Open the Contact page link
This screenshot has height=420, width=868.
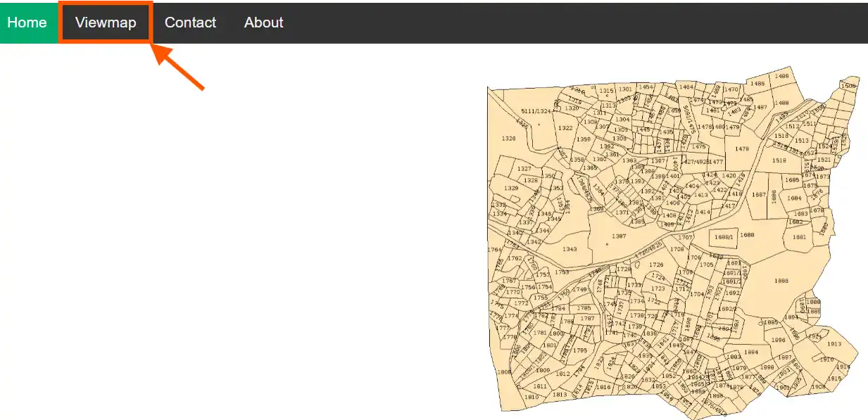[190, 23]
